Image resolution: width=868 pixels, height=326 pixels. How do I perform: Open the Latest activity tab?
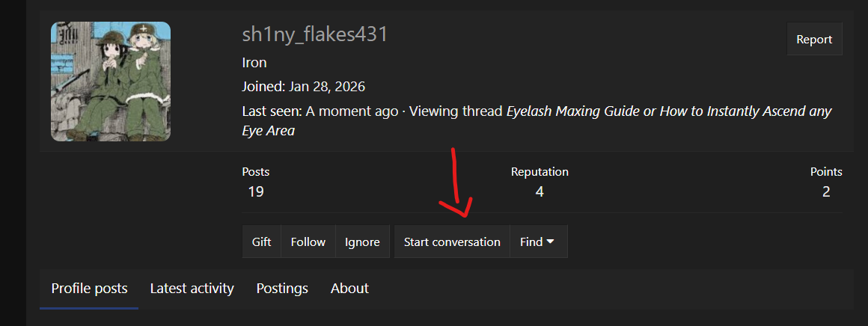(x=192, y=289)
